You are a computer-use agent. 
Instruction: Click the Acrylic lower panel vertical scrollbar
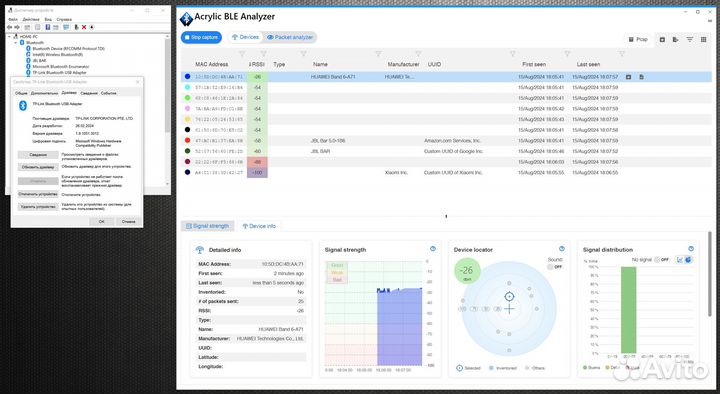point(709,275)
